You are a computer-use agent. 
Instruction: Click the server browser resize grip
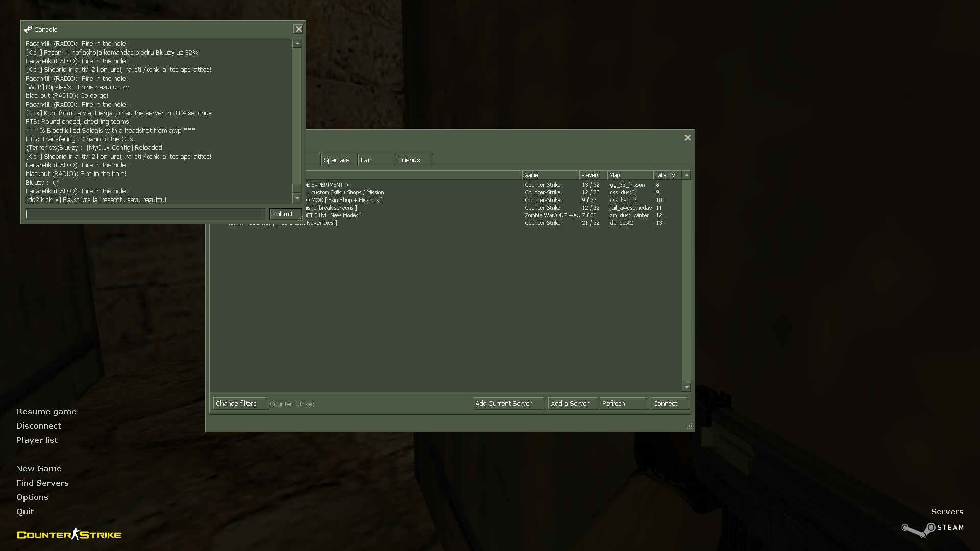coord(689,426)
